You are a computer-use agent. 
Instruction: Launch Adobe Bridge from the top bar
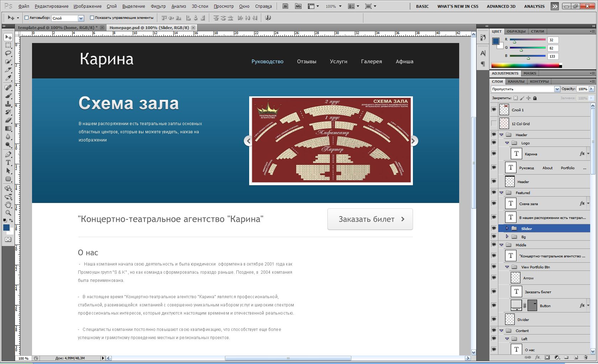tap(285, 6)
